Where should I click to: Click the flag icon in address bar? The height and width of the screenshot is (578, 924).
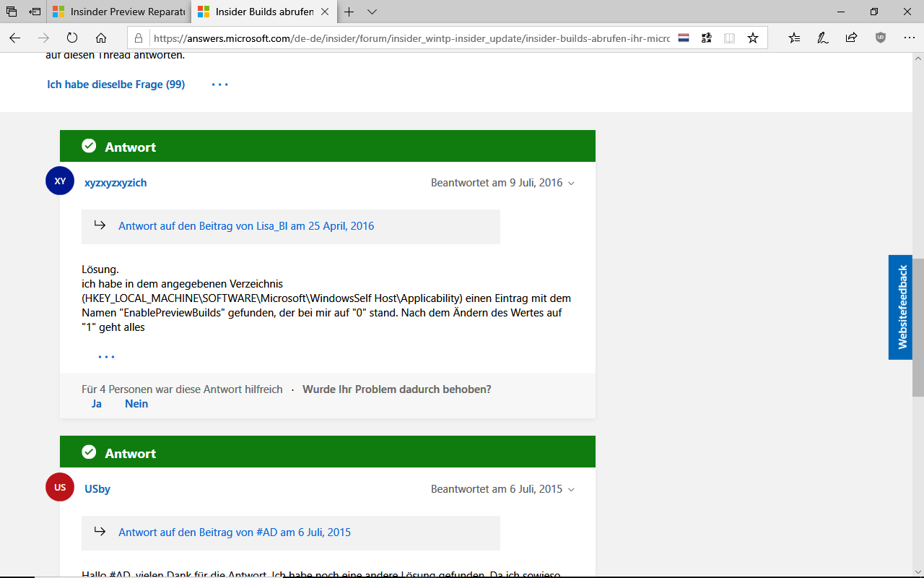tap(684, 38)
